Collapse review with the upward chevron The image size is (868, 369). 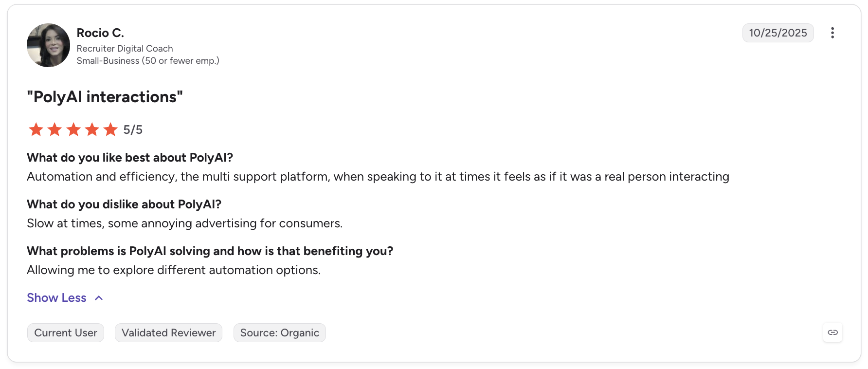(99, 298)
